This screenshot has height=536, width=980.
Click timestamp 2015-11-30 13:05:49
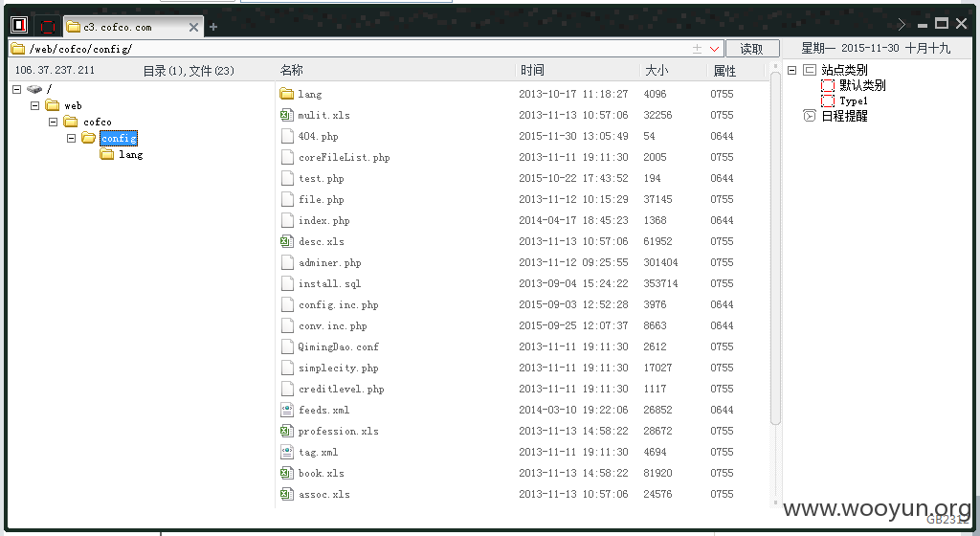573,136
